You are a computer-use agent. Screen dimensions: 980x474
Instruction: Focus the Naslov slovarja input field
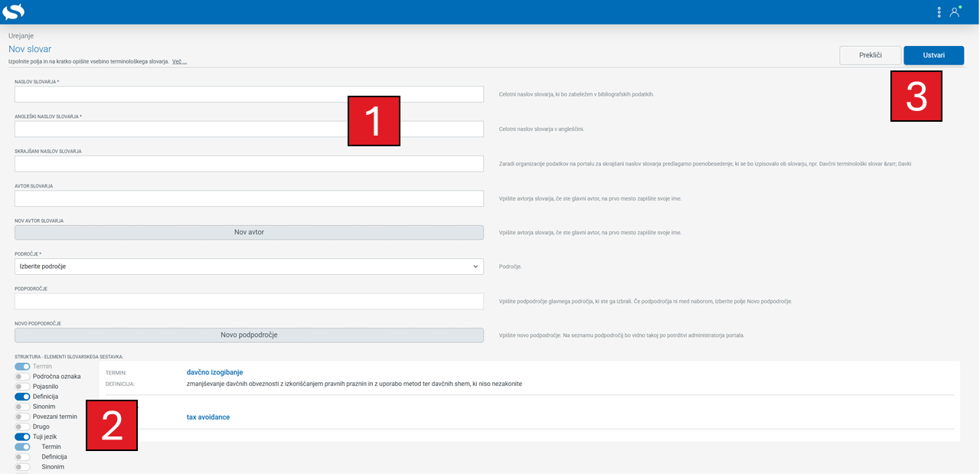pyautogui.click(x=249, y=94)
